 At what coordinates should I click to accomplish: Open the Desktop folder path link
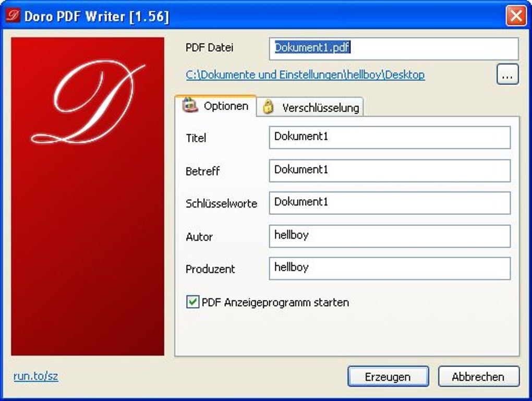click(x=305, y=75)
